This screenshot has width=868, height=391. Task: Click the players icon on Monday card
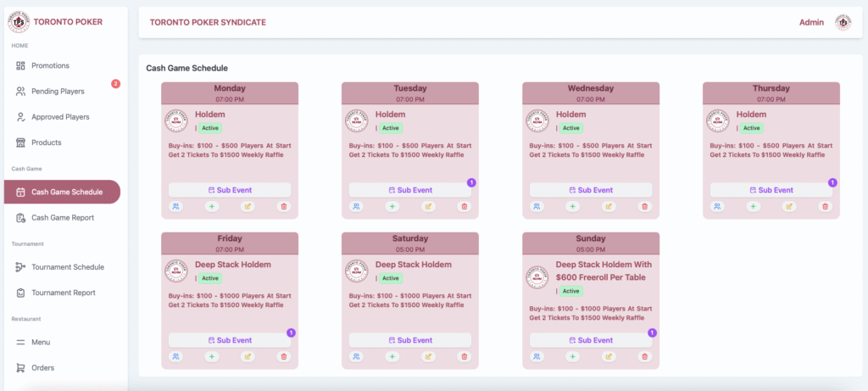pos(175,206)
